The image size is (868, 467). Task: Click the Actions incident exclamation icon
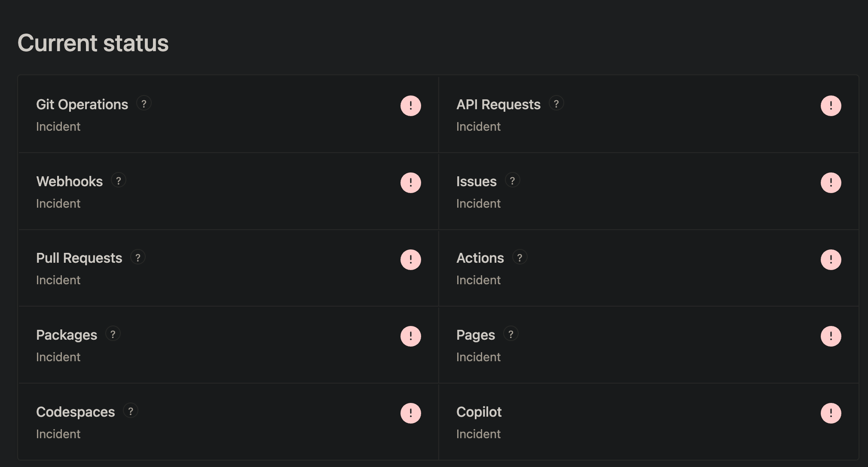click(x=831, y=260)
